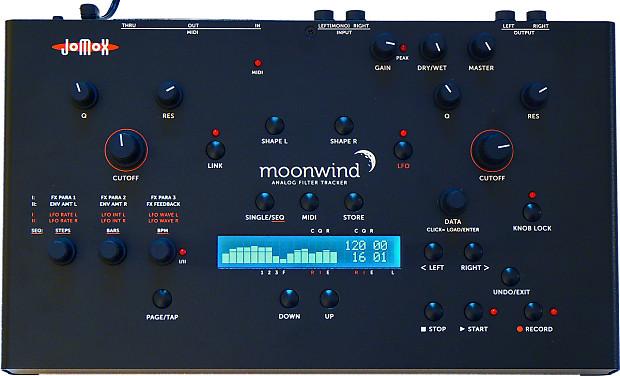Viewport: 620px width, 376px height.
Task: Click the RIGHT > navigation button
Action: [473, 252]
